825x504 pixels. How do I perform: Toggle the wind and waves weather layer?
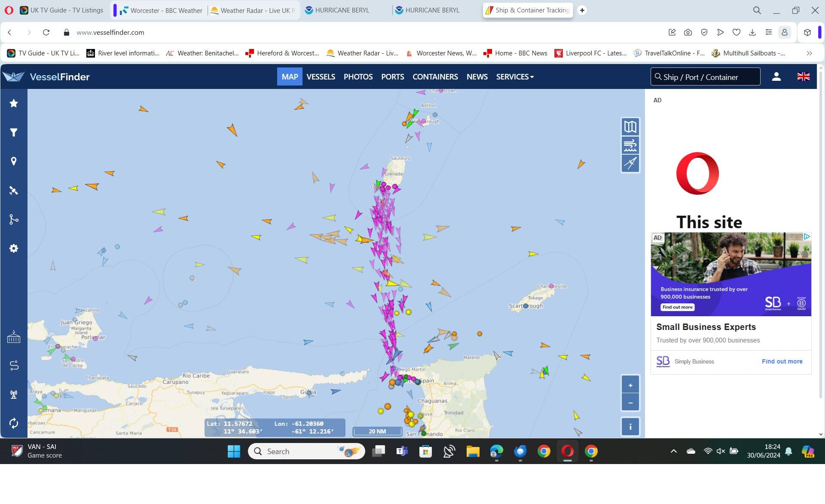630,145
